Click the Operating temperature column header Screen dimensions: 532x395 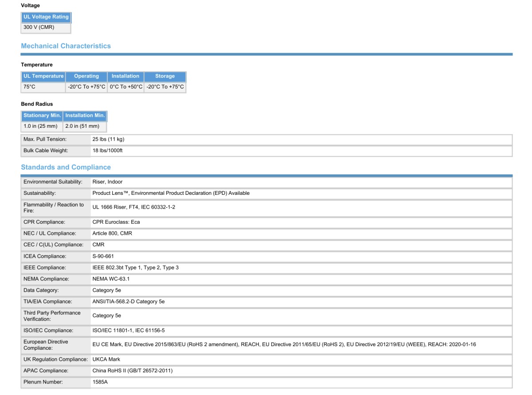coord(86,76)
